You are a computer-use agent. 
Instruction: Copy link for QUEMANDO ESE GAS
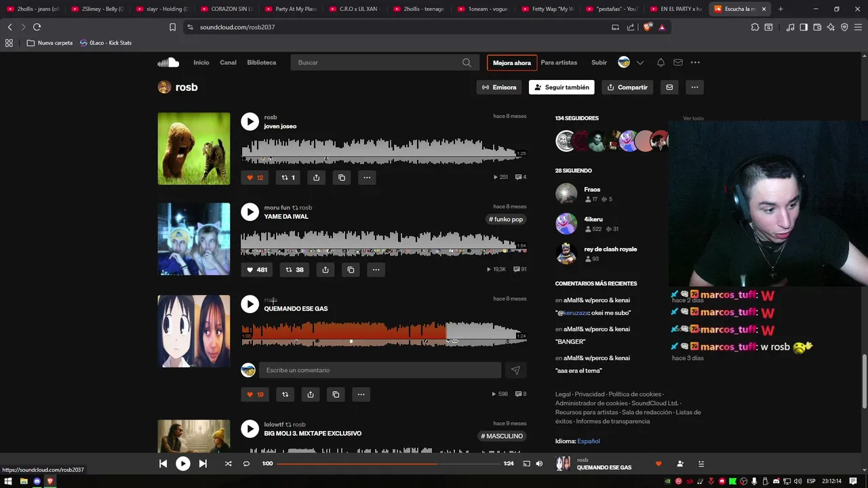tap(336, 394)
